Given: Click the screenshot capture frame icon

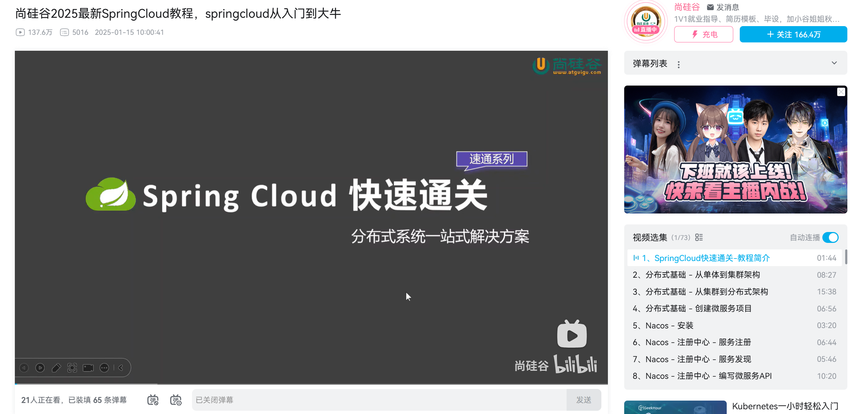Looking at the screenshot, I should (x=72, y=368).
